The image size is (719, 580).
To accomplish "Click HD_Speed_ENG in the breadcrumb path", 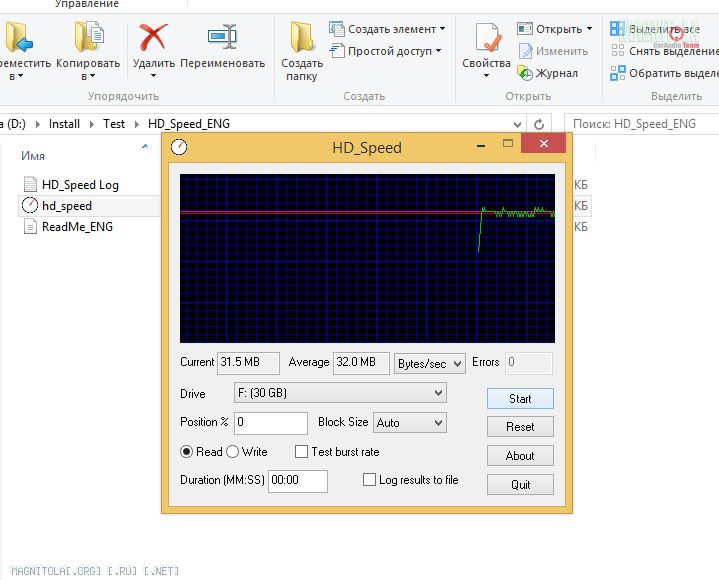I will click(x=189, y=124).
